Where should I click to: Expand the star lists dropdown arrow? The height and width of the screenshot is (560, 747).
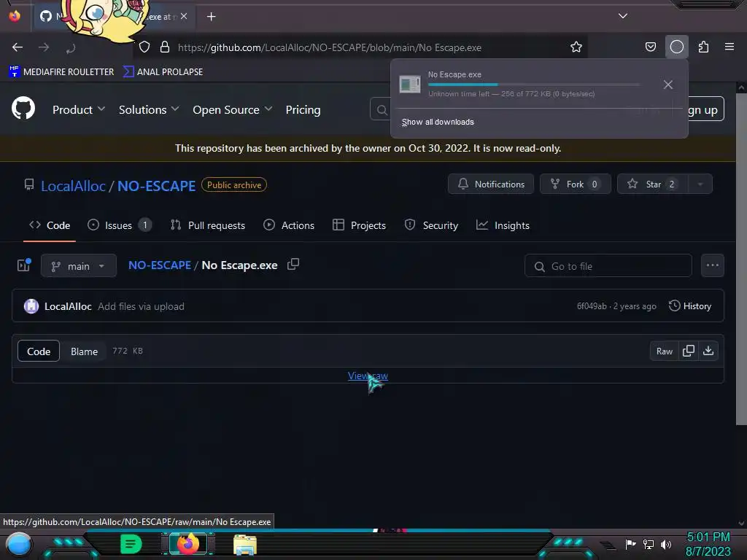(700, 184)
